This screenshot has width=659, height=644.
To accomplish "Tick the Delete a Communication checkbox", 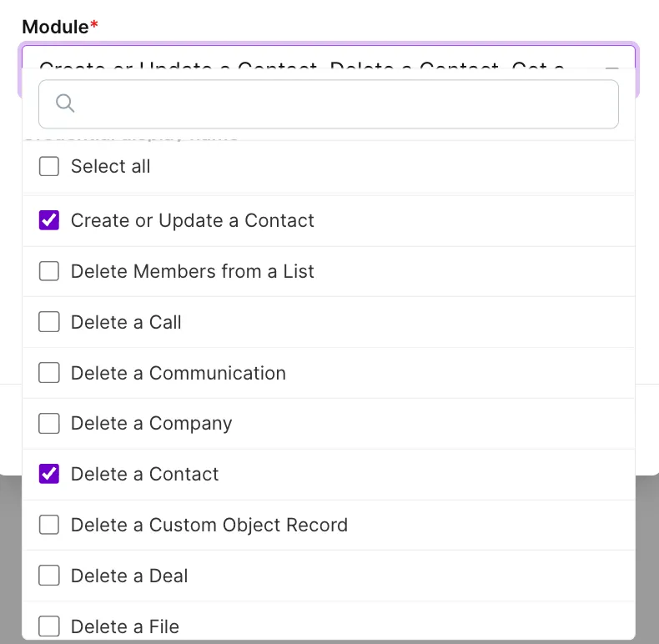I will coord(49,373).
